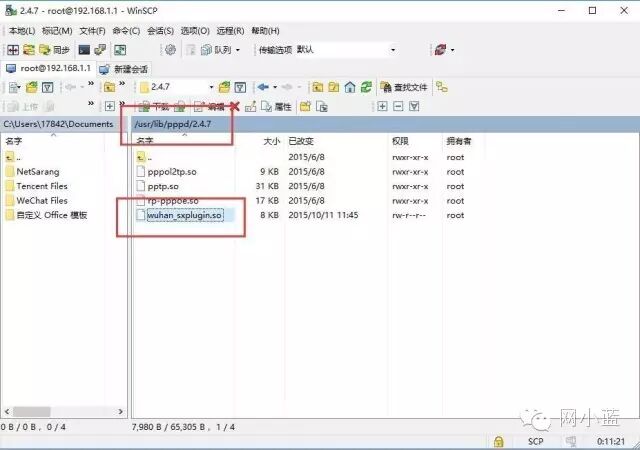The image size is (640, 450).
Task: Select the wuhan_sxplugin.so file
Action: (184, 215)
